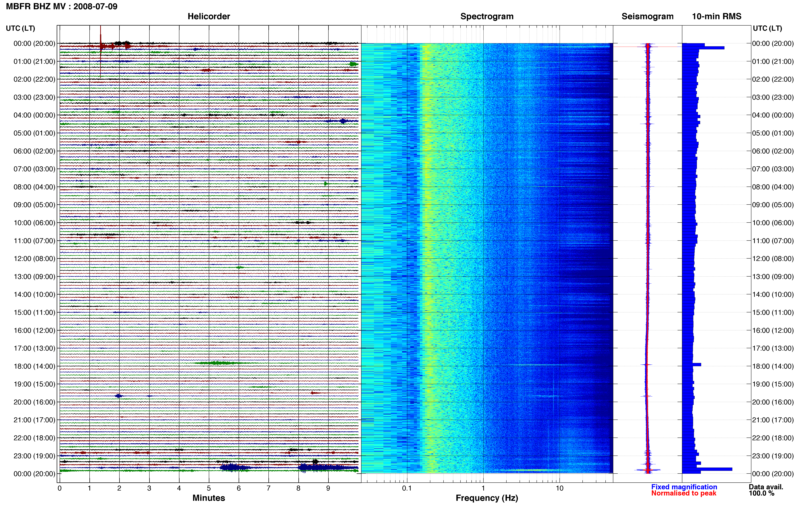Click the 'Spectrogram' panel heading

pyautogui.click(x=487, y=16)
